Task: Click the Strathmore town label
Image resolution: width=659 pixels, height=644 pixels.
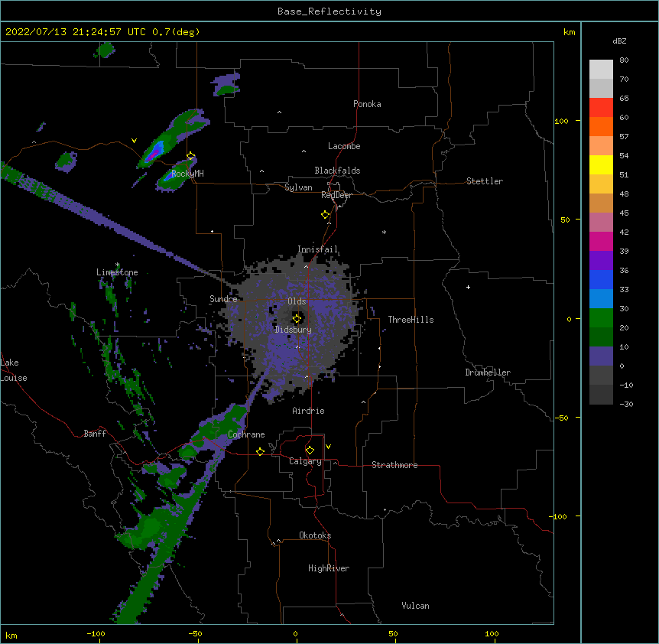Action: [394, 465]
